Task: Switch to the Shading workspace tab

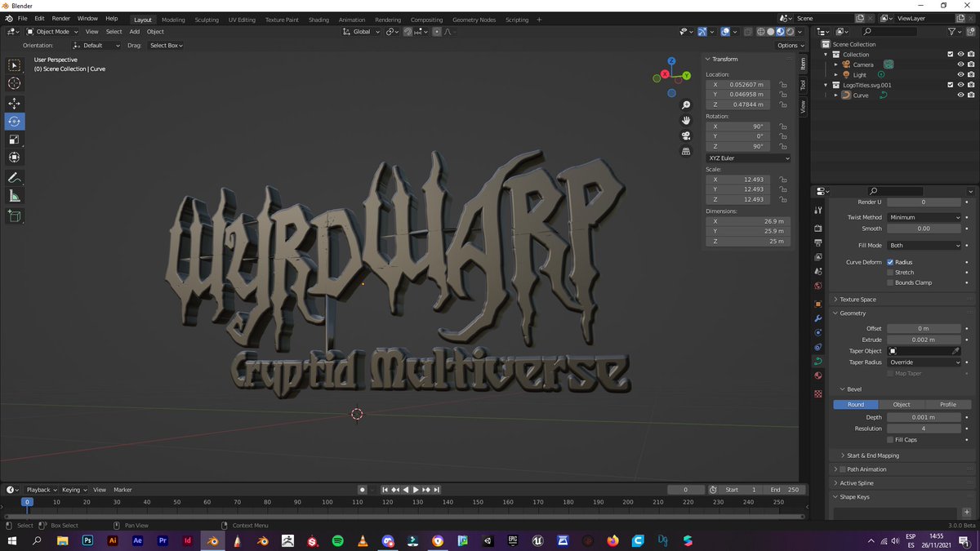Action: (x=319, y=20)
